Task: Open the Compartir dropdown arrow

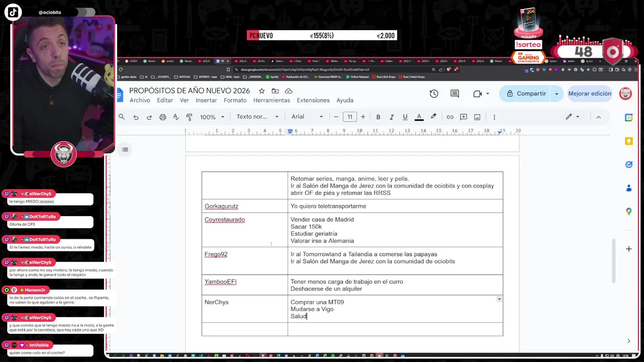Action: click(556, 94)
